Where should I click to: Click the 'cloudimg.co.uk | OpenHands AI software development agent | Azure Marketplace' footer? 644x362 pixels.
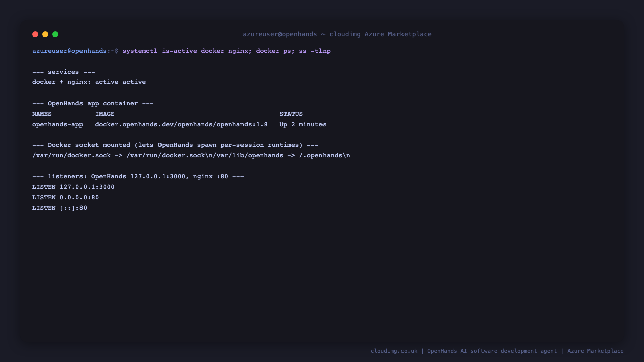(497, 351)
